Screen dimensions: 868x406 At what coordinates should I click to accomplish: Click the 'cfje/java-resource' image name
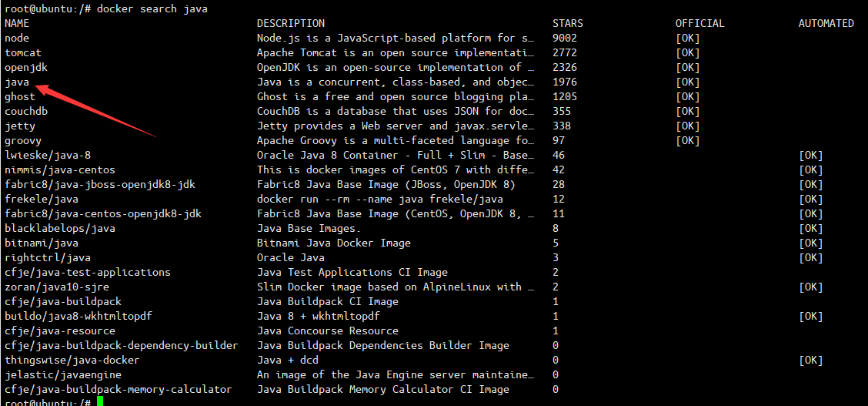point(60,331)
